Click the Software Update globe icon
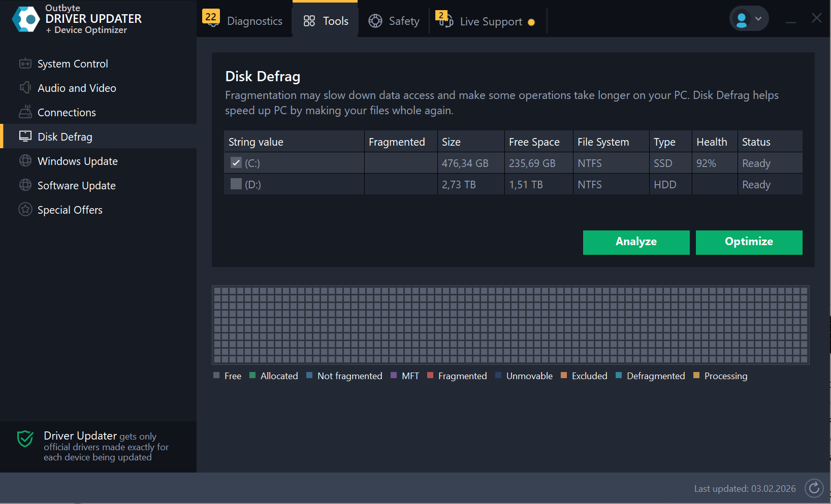Screen dimensions: 831x504 (x=25, y=185)
